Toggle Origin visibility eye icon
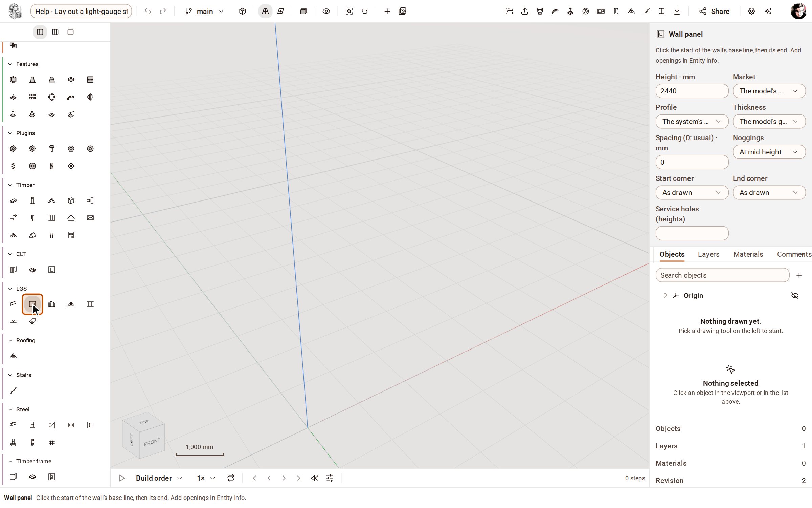This screenshot has width=812, height=508. [795, 296]
